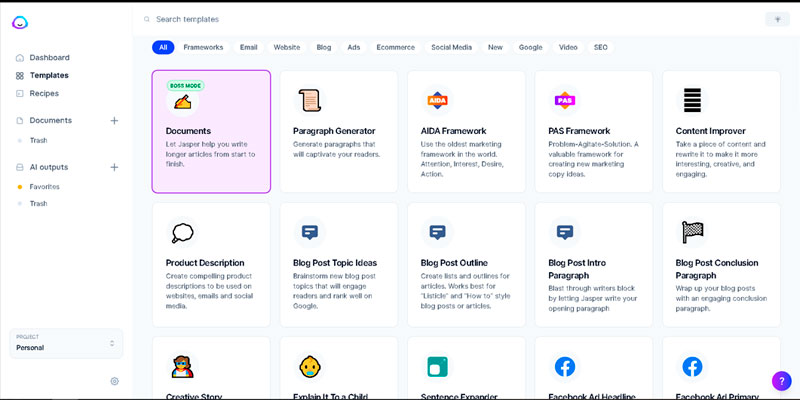Click the Sentence Expander teal icon
The width and height of the screenshot is (800, 400).
[437, 366]
